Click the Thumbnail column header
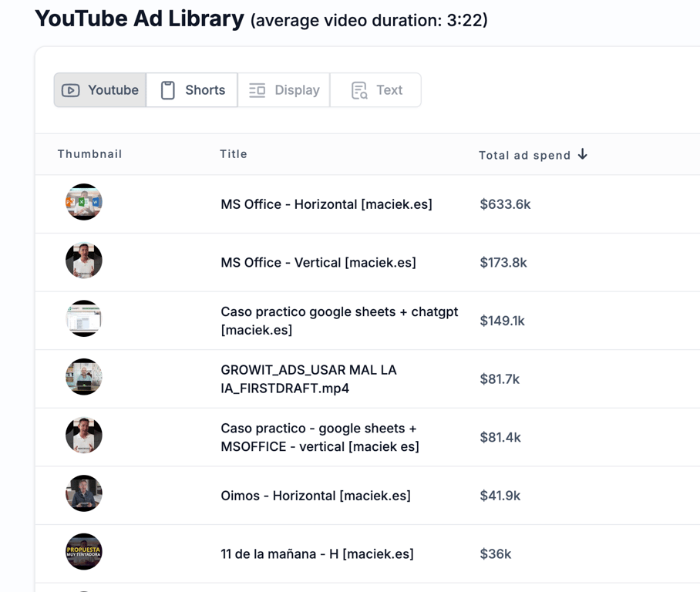Image resolution: width=700 pixels, height=592 pixels. click(x=89, y=154)
